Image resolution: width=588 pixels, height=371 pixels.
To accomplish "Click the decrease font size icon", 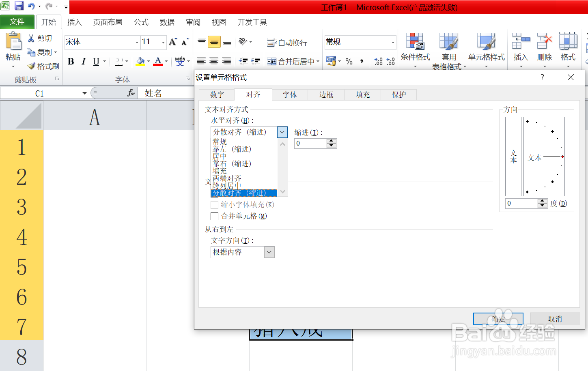I will tap(185, 42).
